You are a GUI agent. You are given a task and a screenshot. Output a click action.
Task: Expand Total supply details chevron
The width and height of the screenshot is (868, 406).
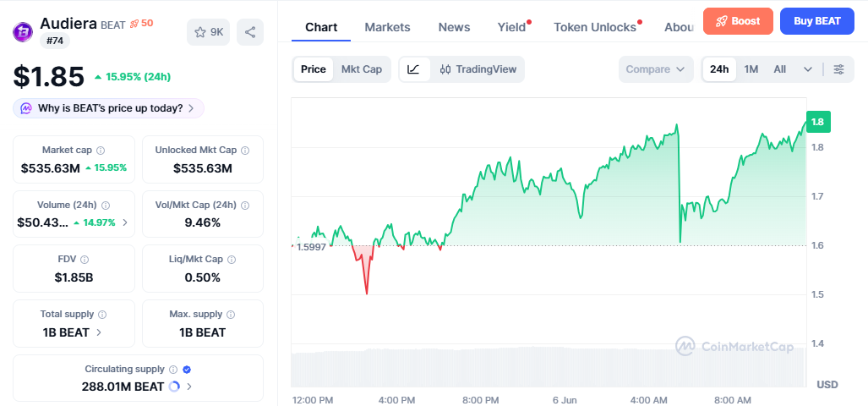click(x=99, y=332)
